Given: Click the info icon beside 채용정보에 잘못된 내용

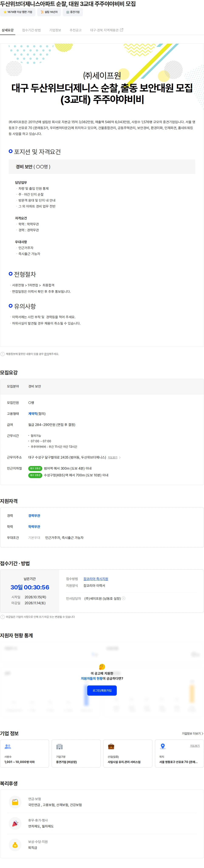Looking at the screenshot, I should click(x=3, y=354).
